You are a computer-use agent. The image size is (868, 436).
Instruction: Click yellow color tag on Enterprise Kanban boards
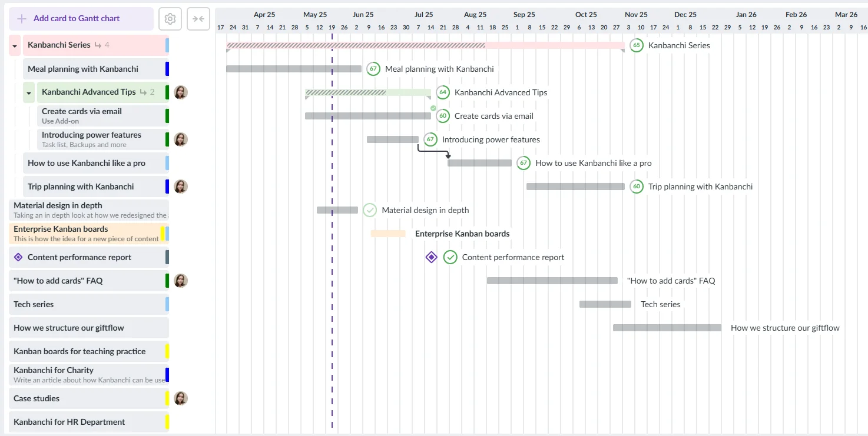[x=163, y=234]
